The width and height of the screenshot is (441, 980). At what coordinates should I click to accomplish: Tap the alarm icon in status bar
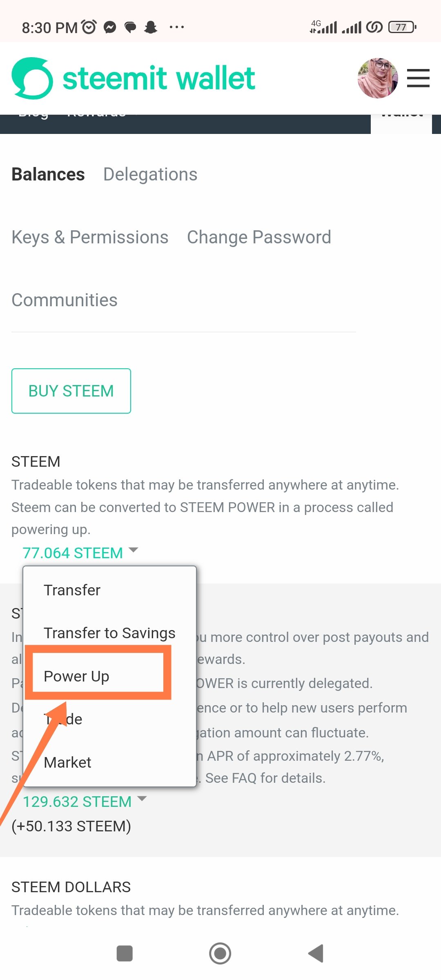[x=89, y=27]
